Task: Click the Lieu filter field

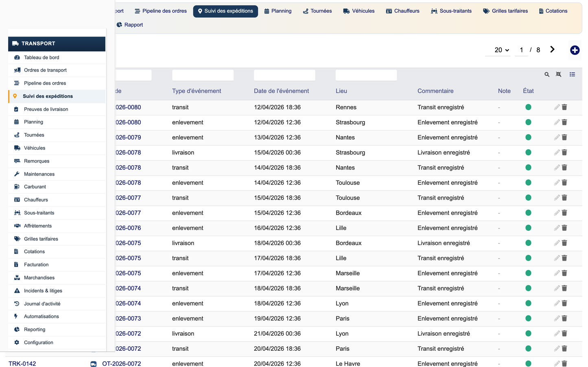Action: (366, 75)
